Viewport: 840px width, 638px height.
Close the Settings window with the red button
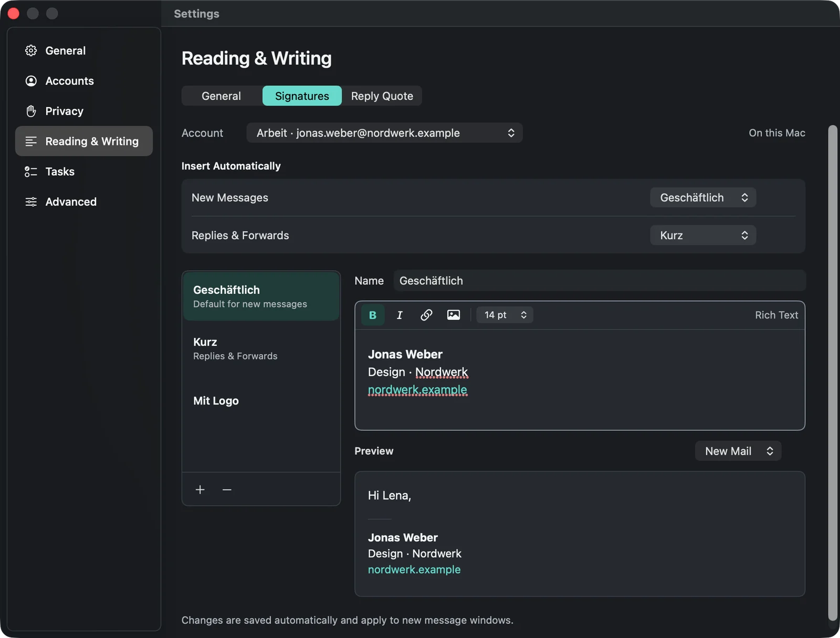14,13
